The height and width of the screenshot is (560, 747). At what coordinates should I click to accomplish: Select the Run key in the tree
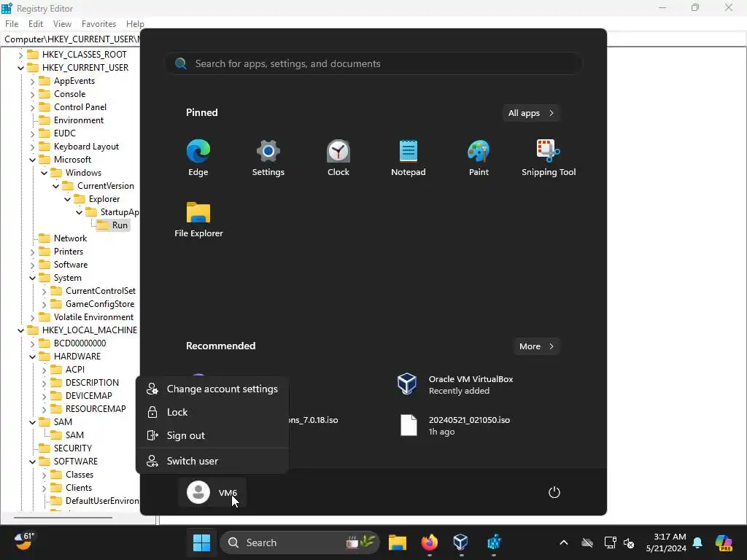tap(120, 225)
